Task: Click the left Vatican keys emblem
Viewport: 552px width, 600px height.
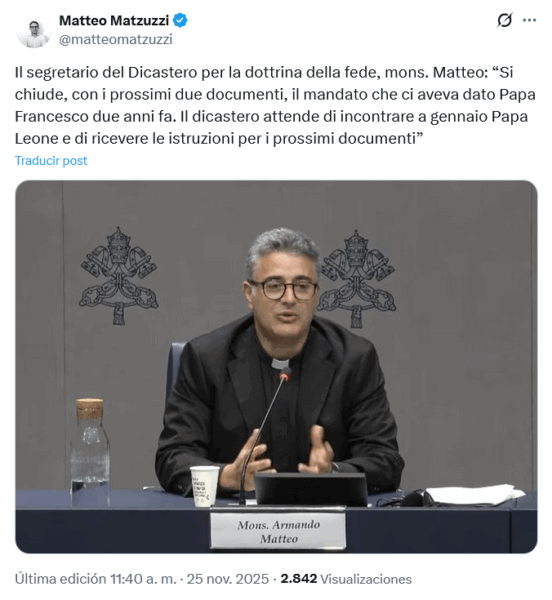Action: [x=119, y=276]
